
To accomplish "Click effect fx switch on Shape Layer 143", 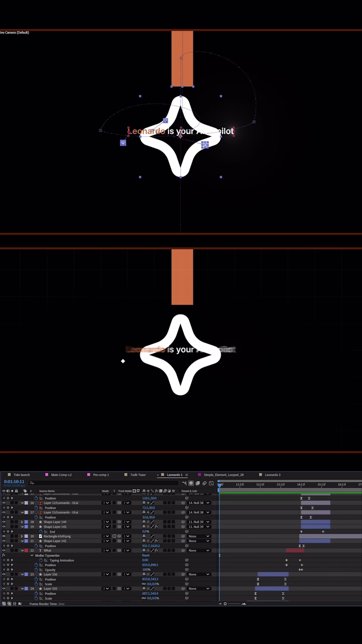I will (x=157, y=527).
